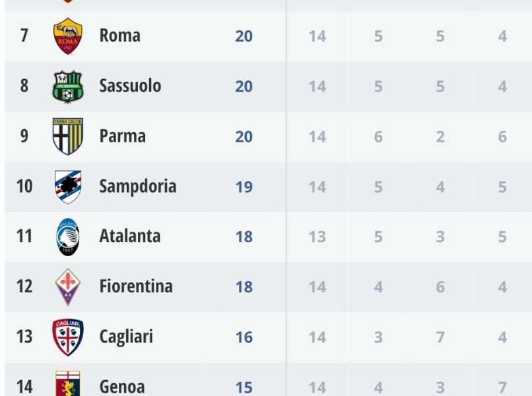Open the Sampdoria team page
Viewport: 532px width, 396px height.
[x=137, y=187]
